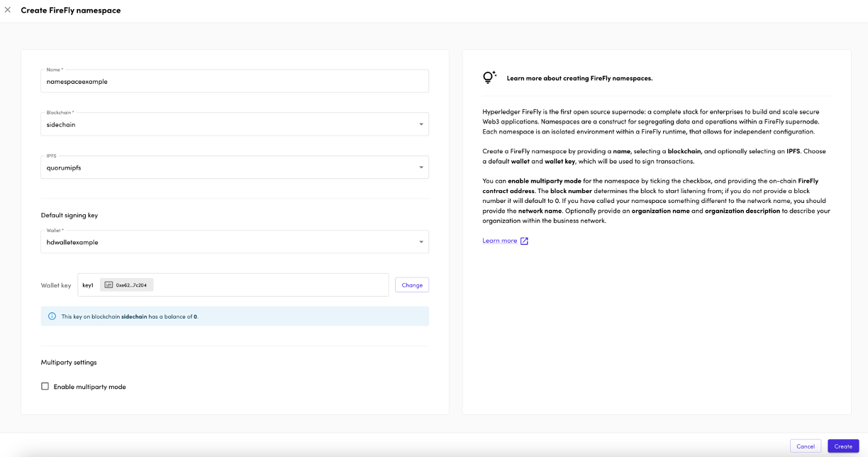Click the blue balance notice for sidechain
Screen dimensions: 868x457
[x=234, y=316]
